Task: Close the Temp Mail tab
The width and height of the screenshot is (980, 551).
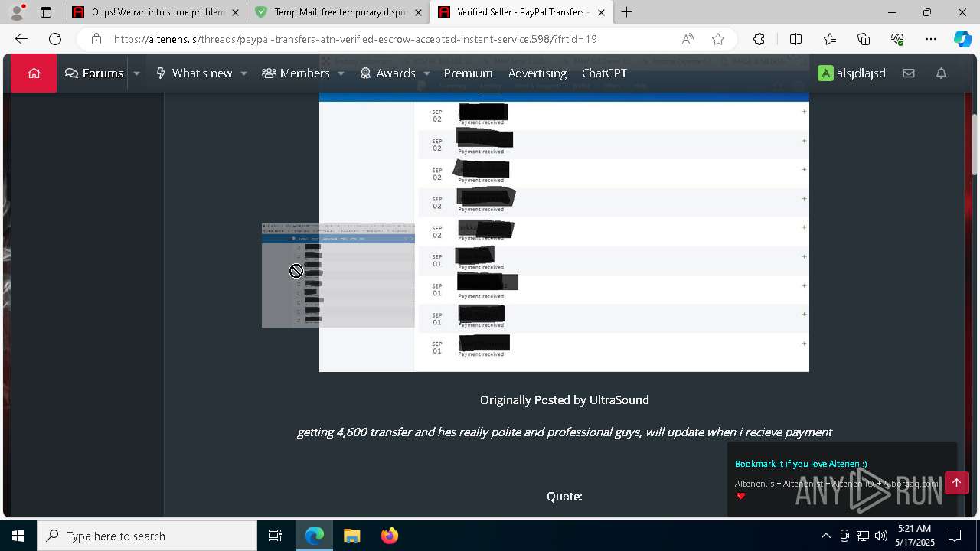Action: click(x=418, y=12)
